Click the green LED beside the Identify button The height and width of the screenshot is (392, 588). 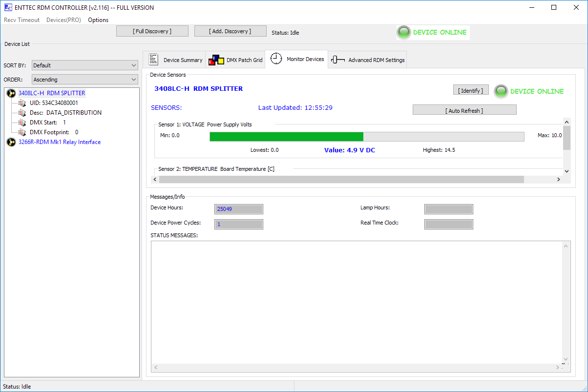501,91
